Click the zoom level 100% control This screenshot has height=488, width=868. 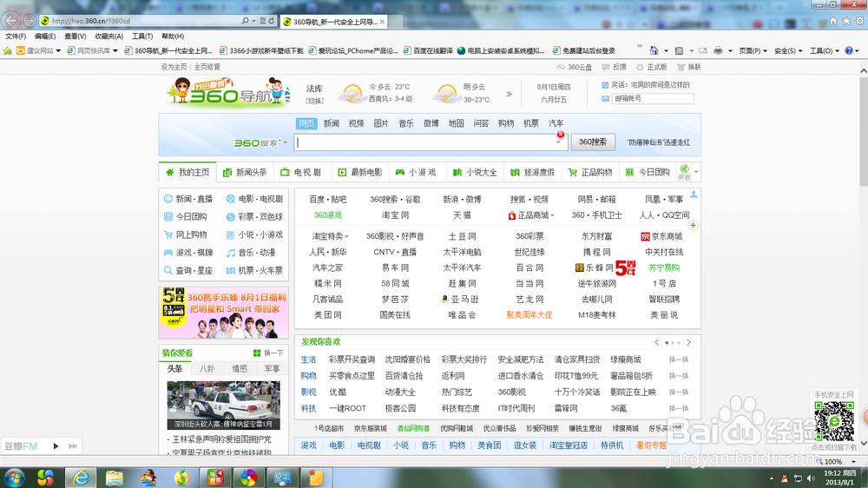click(x=836, y=461)
